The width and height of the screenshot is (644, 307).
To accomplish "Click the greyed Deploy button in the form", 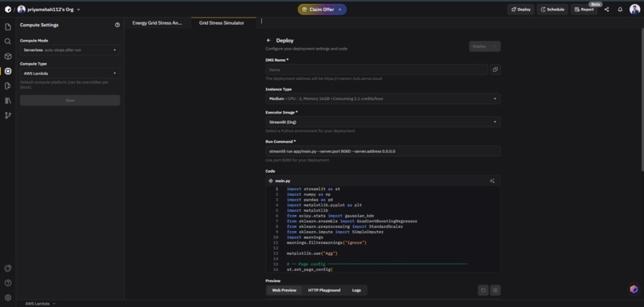I will point(485,46).
